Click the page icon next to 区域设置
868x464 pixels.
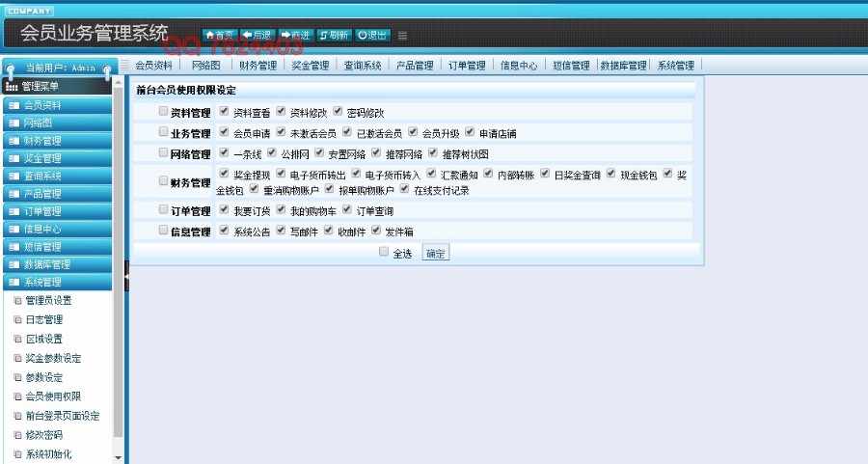(17, 339)
